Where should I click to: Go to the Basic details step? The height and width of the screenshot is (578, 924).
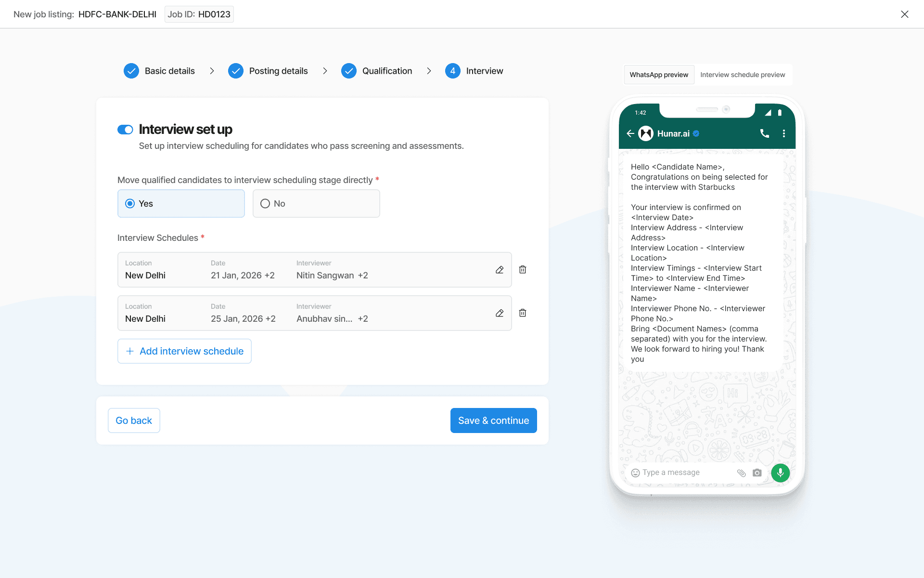pyautogui.click(x=159, y=71)
